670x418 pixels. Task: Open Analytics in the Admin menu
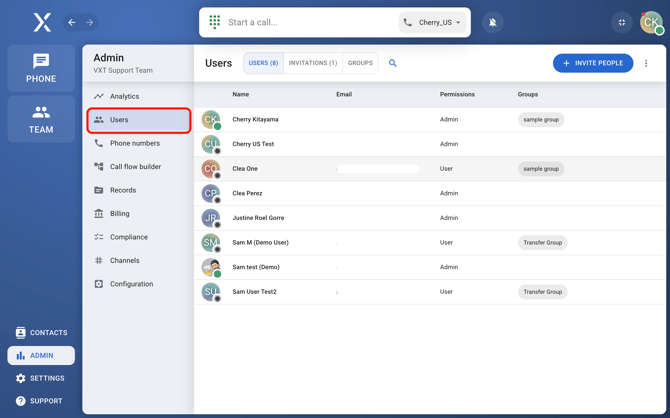124,96
